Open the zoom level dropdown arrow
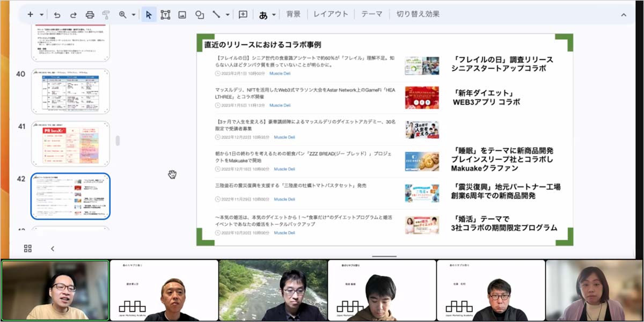Viewport: 644px width, 322px height. coord(133,14)
